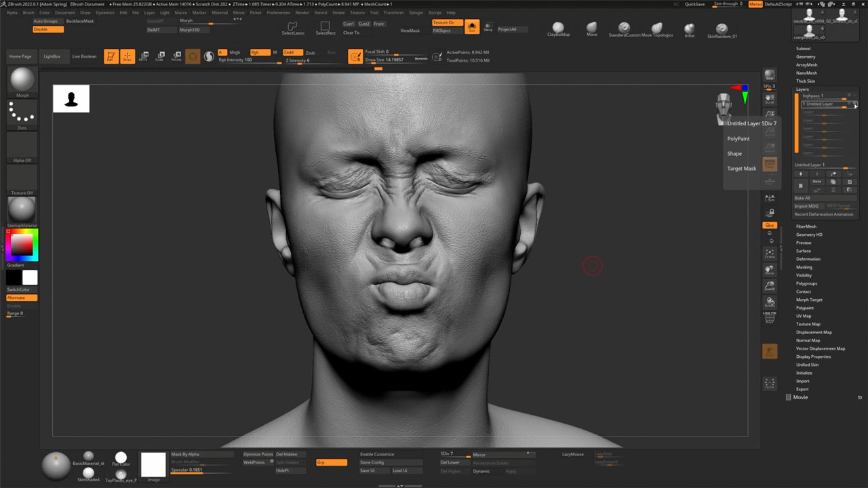Click the SelectRect selection tool
The width and height of the screenshot is (868, 488).
pos(325,26)
